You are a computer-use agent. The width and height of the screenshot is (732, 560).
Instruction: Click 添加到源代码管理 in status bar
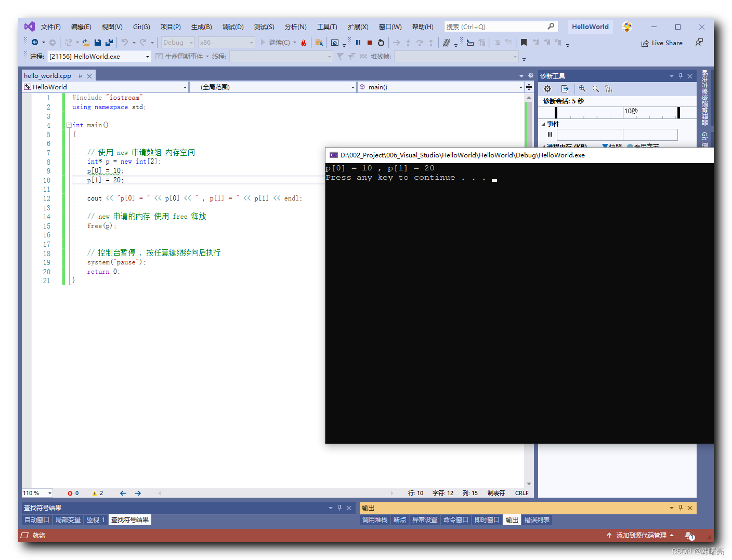point(640,536)
